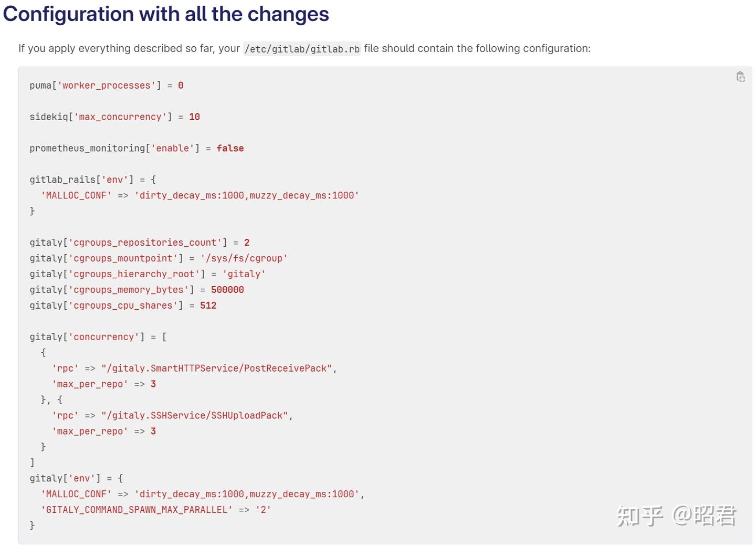Viewport: 756px width, 547px height.
Task: Click the SSHService/SSHUploadPack string
Action: click(x=195, y=416)
